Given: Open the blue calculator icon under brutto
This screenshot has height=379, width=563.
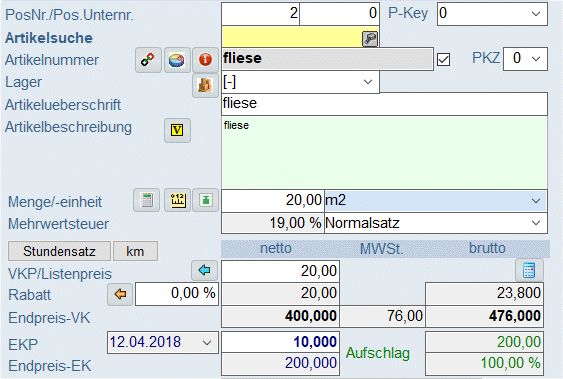Looking at the screenshot, I should point(529,270).
